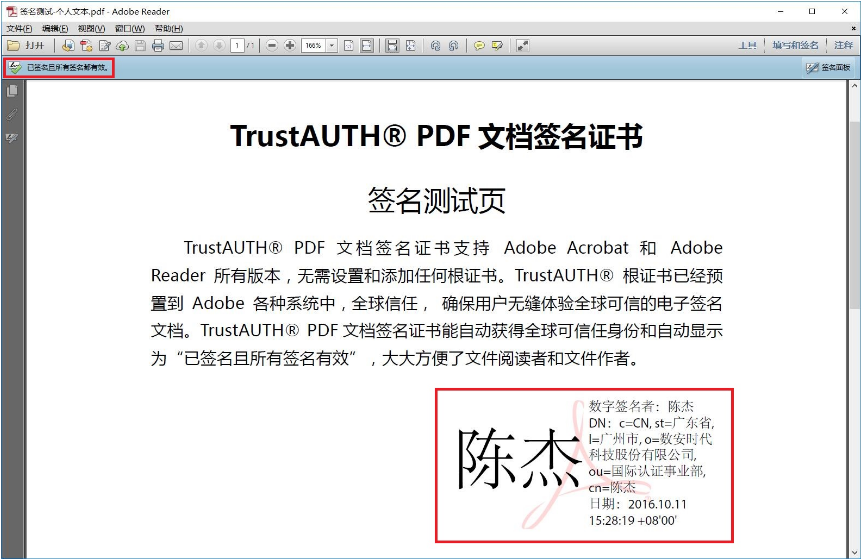Minimize the Adobe Reader window
This screenshot has width=861, height=560.
pos(780,11)
